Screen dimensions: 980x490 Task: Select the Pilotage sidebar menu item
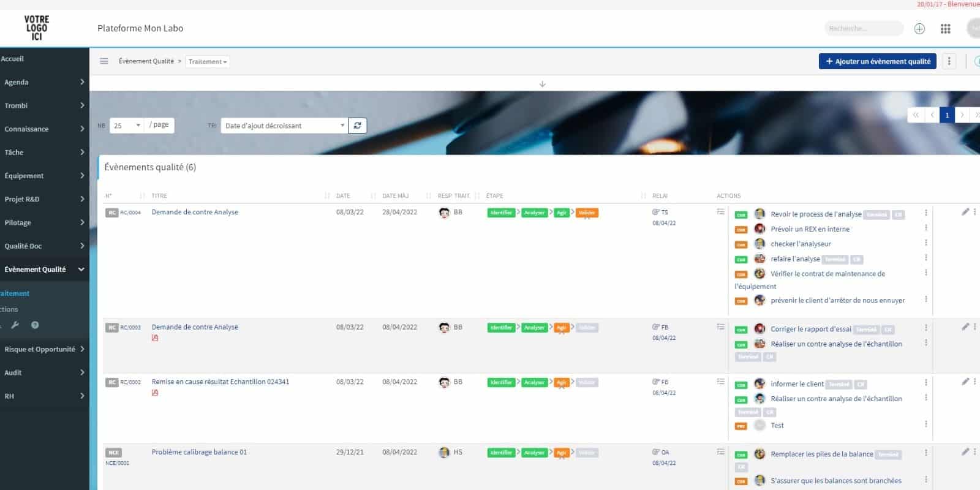click(44, 222)
